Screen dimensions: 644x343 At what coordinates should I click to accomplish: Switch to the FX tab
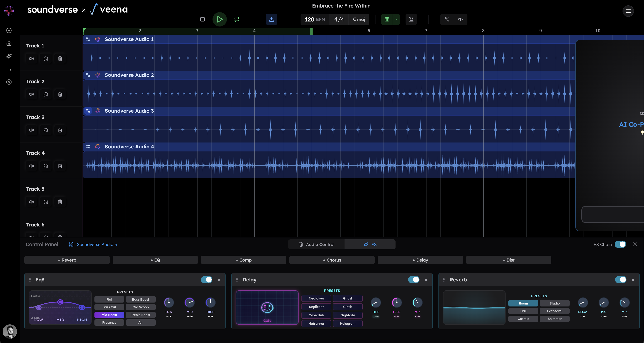pos(370,244)
